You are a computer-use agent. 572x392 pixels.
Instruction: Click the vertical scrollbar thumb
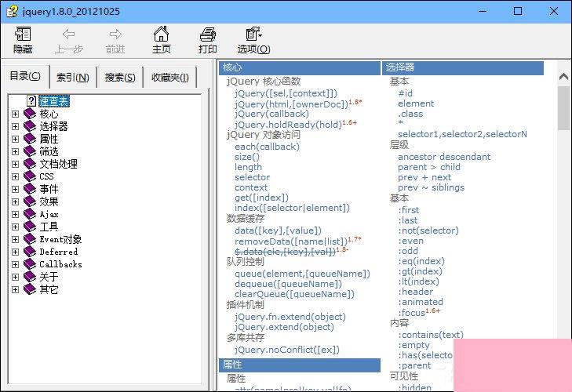point(563,108)
